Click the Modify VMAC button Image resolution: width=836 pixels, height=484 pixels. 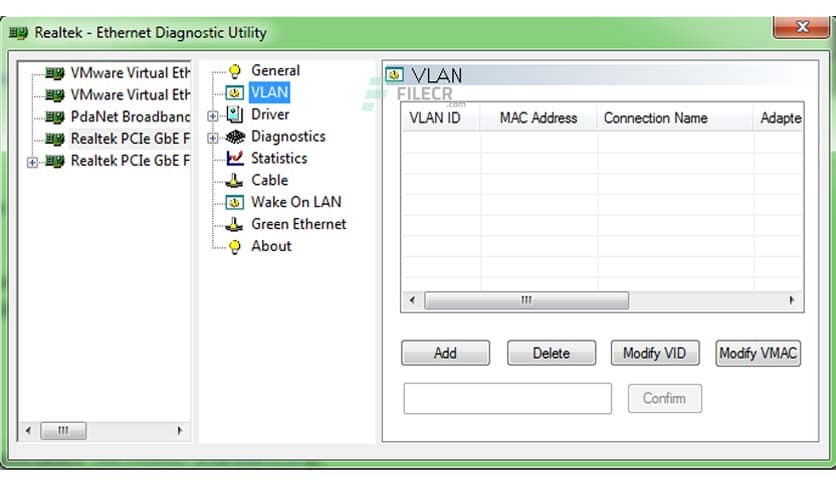click(758, 353)
